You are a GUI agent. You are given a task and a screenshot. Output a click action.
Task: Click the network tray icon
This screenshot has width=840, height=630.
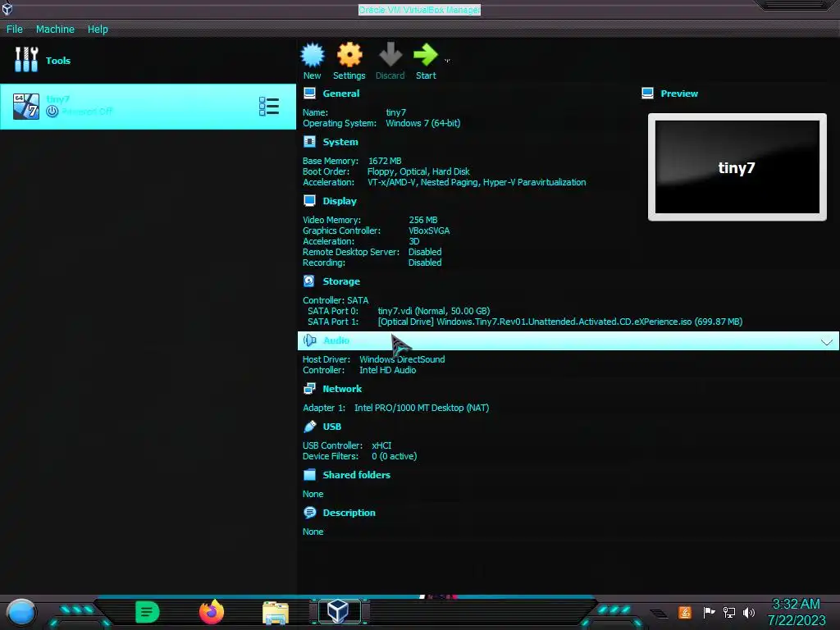point(729,612)
